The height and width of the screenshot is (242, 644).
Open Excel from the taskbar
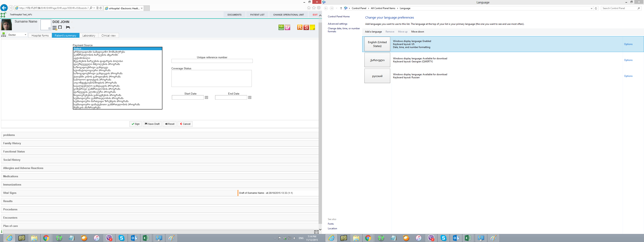pos(146,238)
